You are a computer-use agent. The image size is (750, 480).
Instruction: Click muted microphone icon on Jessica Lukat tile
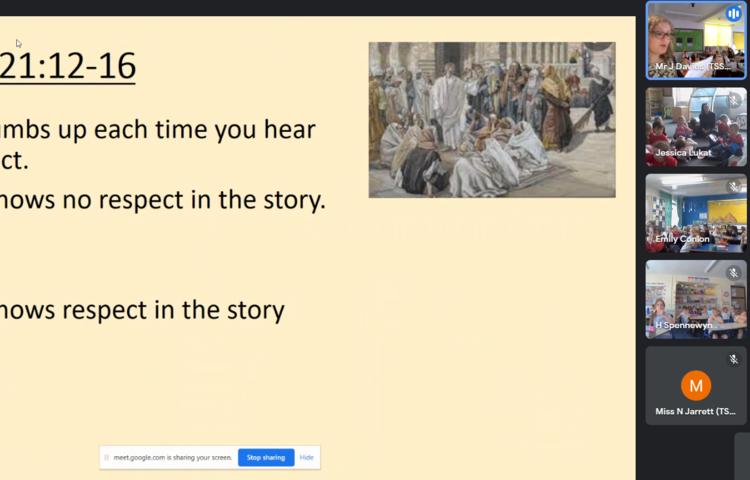(734, 100)
